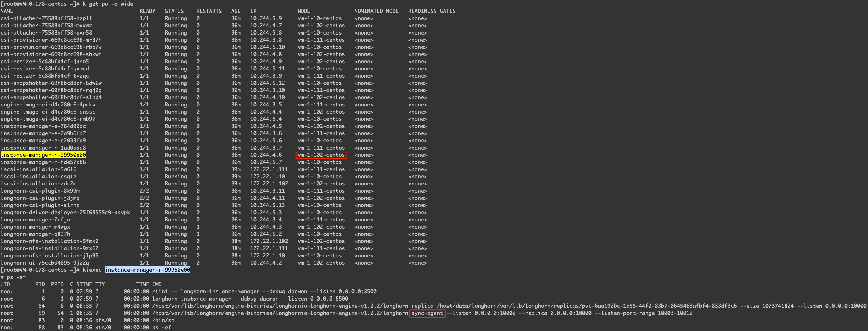Click the NAME column header
The image size is (868, 331).
[x=7, y=11]
